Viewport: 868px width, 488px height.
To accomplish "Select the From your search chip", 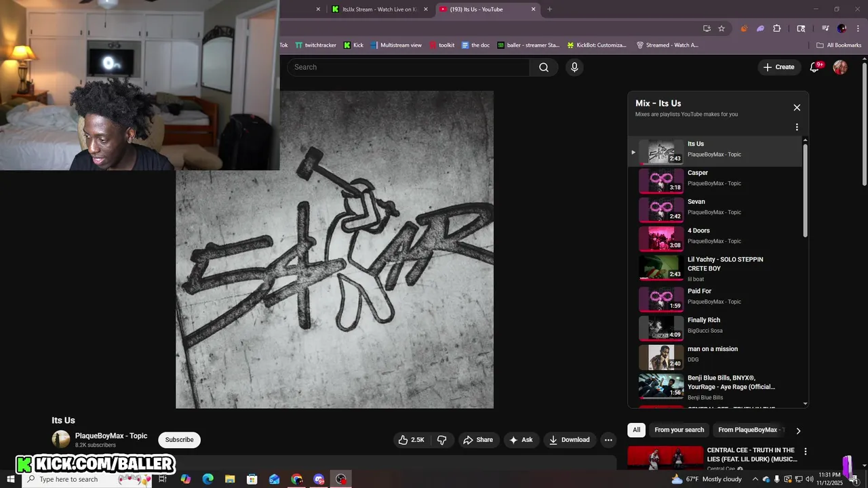I will coord(679,430).
